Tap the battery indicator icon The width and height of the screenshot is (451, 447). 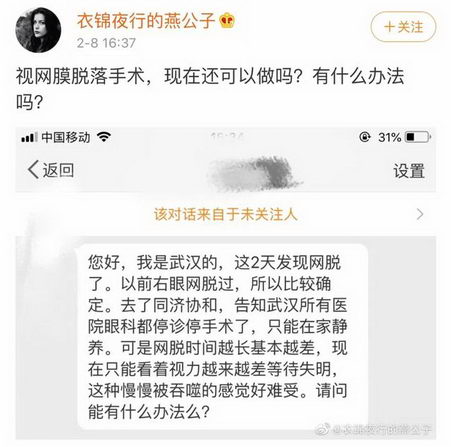click(418, 137)
